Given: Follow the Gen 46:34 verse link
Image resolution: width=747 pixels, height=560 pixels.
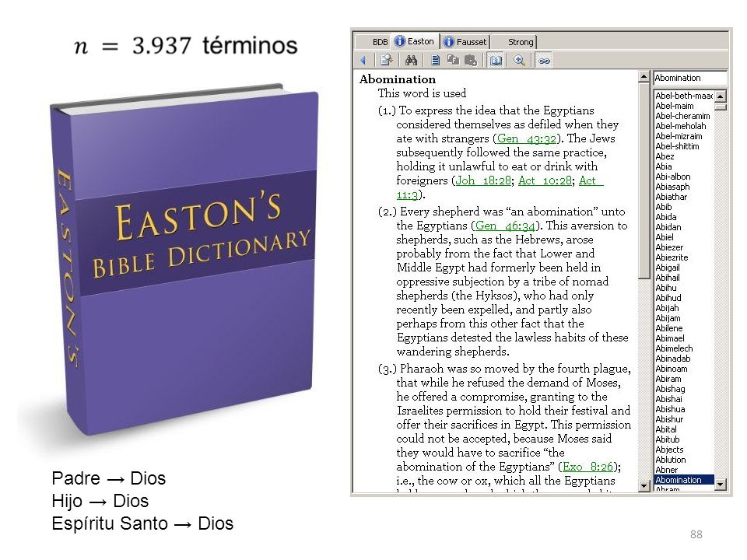Looking at the screenshot, I should pos(506,226).
